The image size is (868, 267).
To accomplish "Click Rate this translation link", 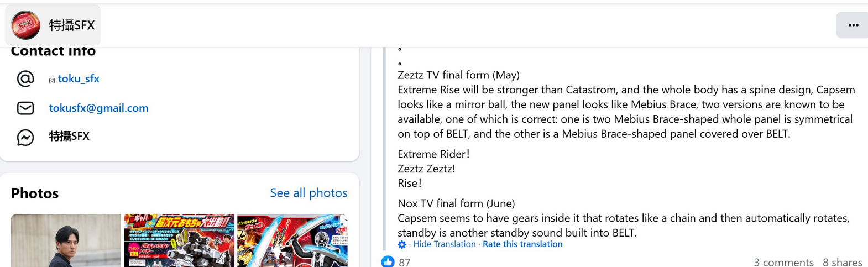I will 522,244.
